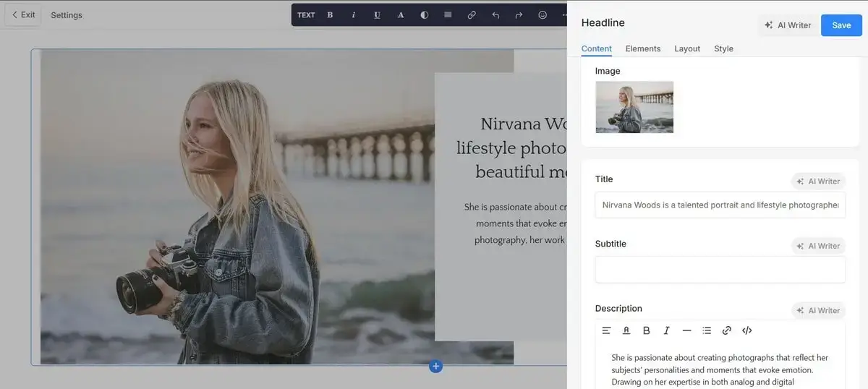
Task: Click the 'Nirvana Wo' heading on canvas
Action: pos(523,123)
